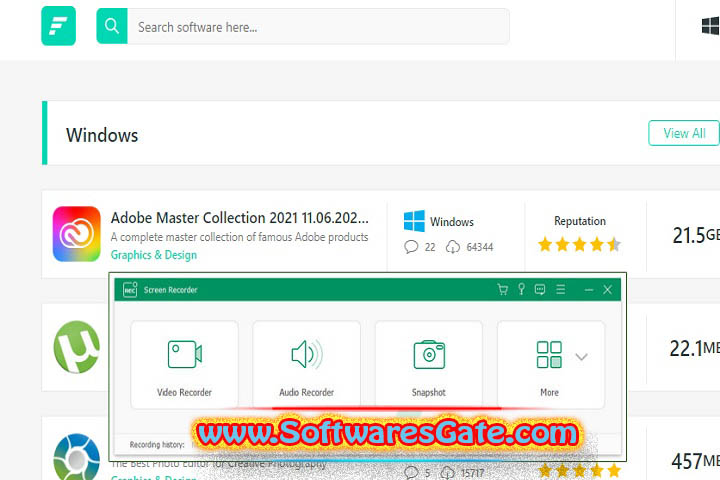This screenshot has height=480, width=720.
Task: Click the download cloud icon showing 64344
Action: pyautogui.click(x=452, y=247)
